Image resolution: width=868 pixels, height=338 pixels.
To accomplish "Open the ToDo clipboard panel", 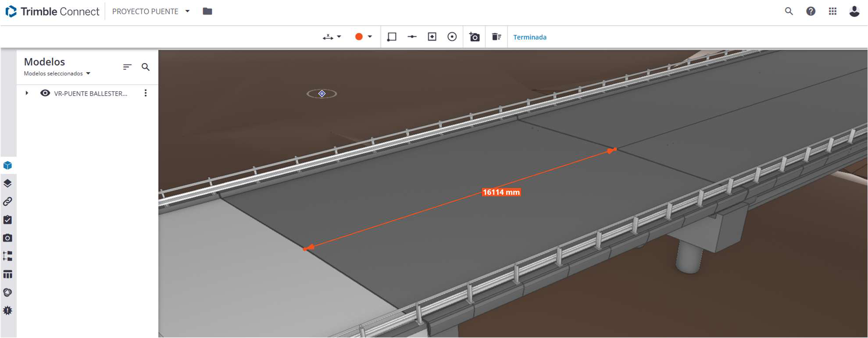I will tap(7, 220).
